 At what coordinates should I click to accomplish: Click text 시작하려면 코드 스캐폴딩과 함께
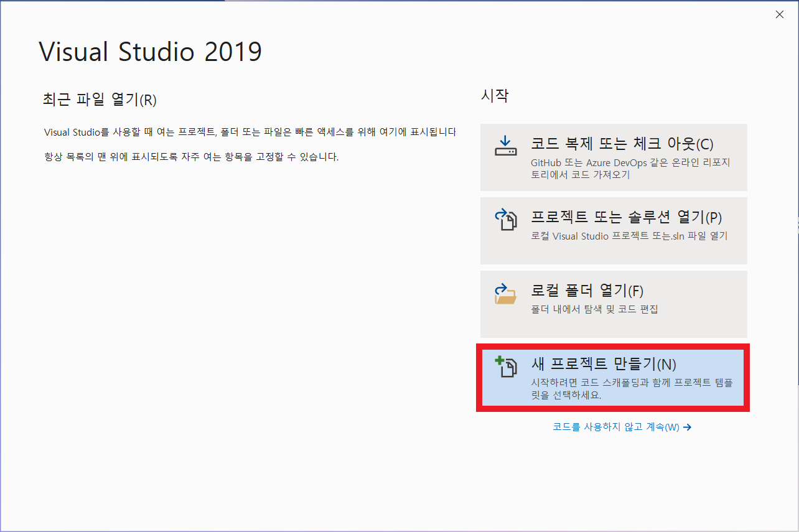(632, 389)
